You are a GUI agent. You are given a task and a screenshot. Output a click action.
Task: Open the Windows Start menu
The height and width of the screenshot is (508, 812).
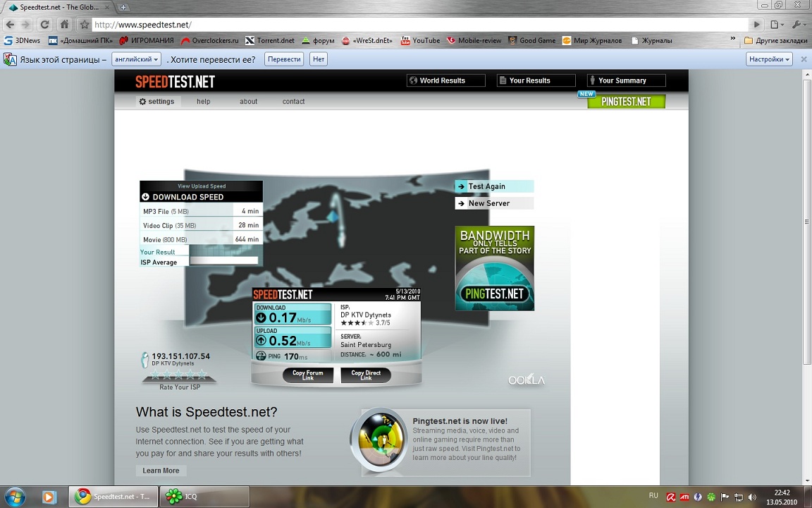pos(15,497)
